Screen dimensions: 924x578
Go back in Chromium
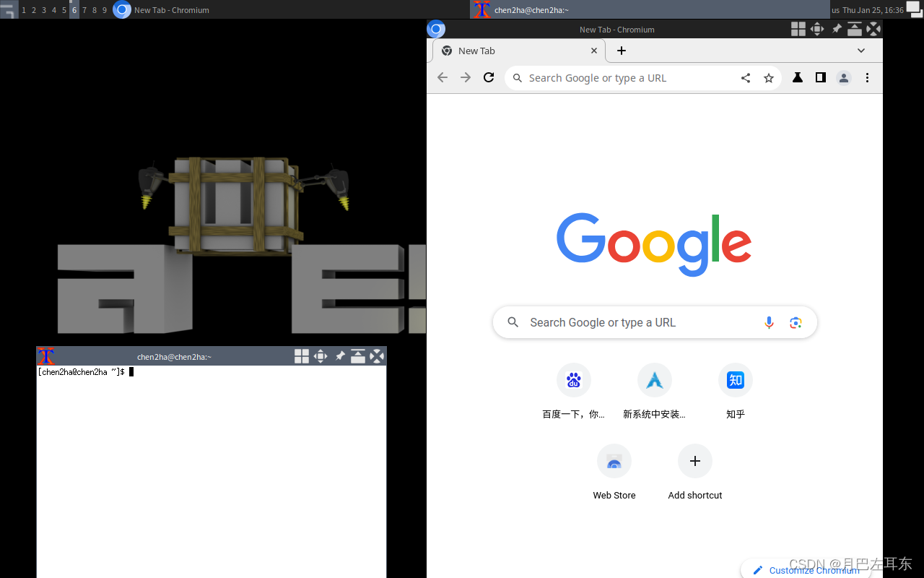pyautogui.click(x=443, y=78)
